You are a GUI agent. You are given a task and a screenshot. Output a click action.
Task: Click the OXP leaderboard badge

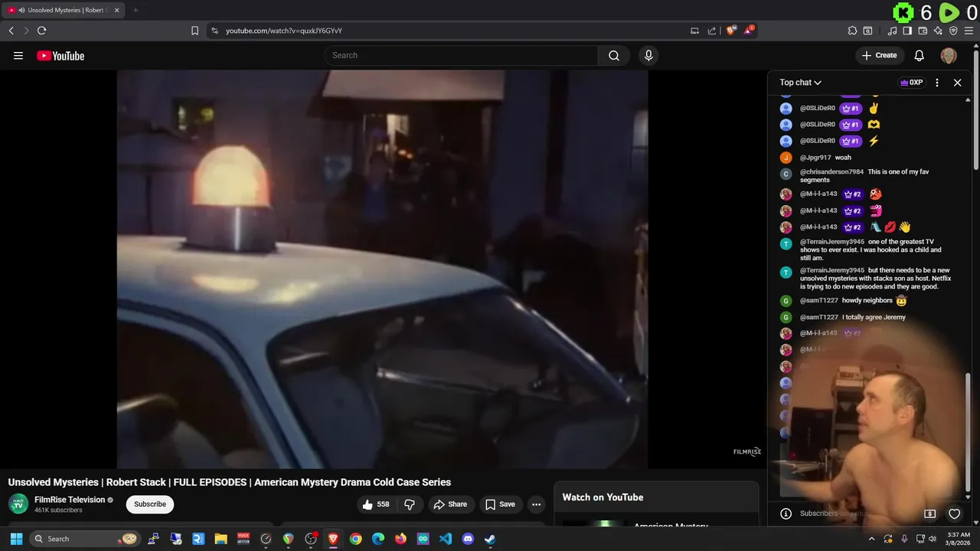coord(911,83)
